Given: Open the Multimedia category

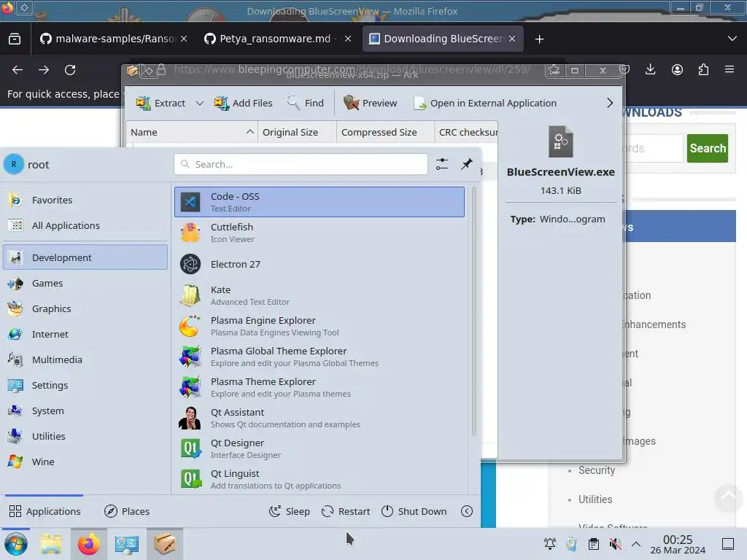Looking at the screenshot, I should click(85, 360).
